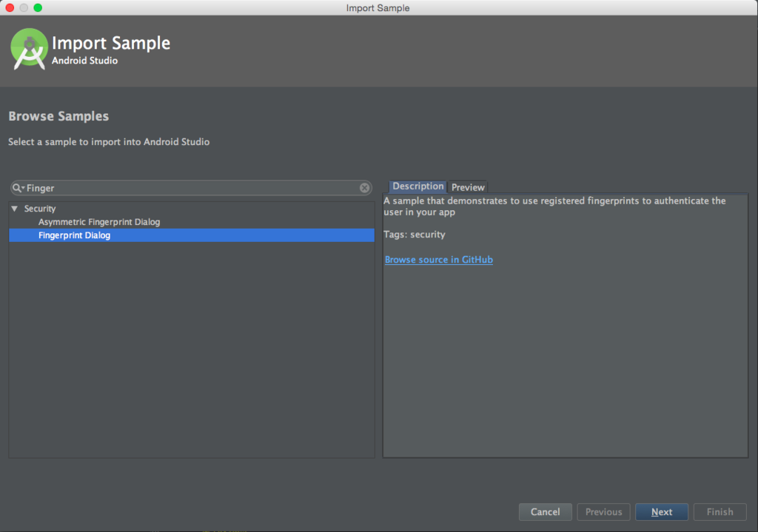
Task: Click the Cancel button
Action: pos(546,512)
